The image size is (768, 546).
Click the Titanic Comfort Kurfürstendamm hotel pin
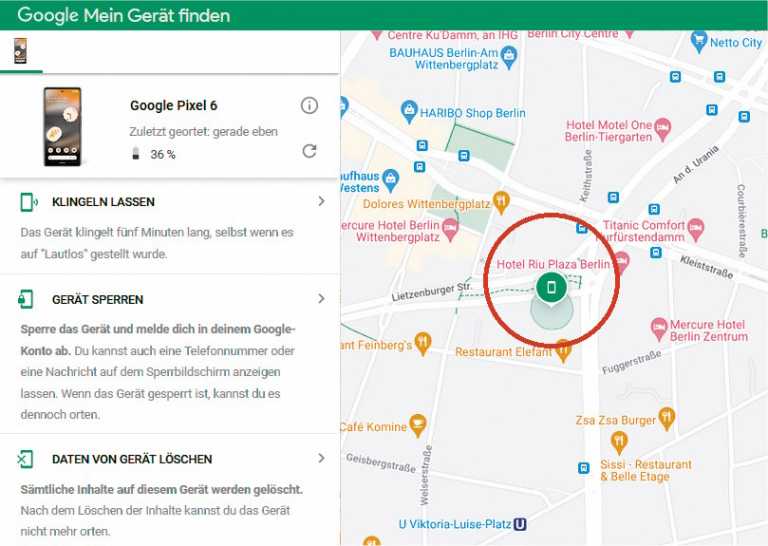pos(696,230)
